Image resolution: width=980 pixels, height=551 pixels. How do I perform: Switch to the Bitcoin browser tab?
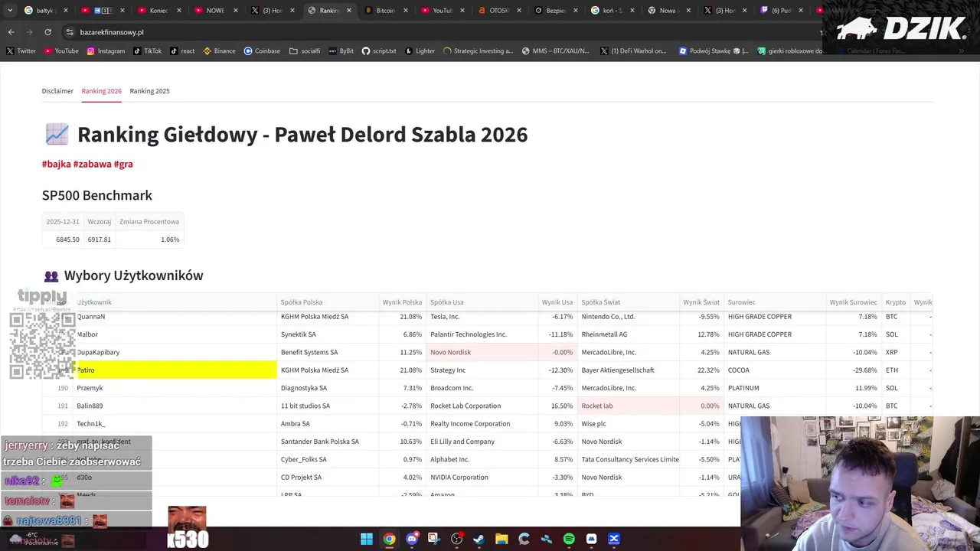[x=385, y=11]
